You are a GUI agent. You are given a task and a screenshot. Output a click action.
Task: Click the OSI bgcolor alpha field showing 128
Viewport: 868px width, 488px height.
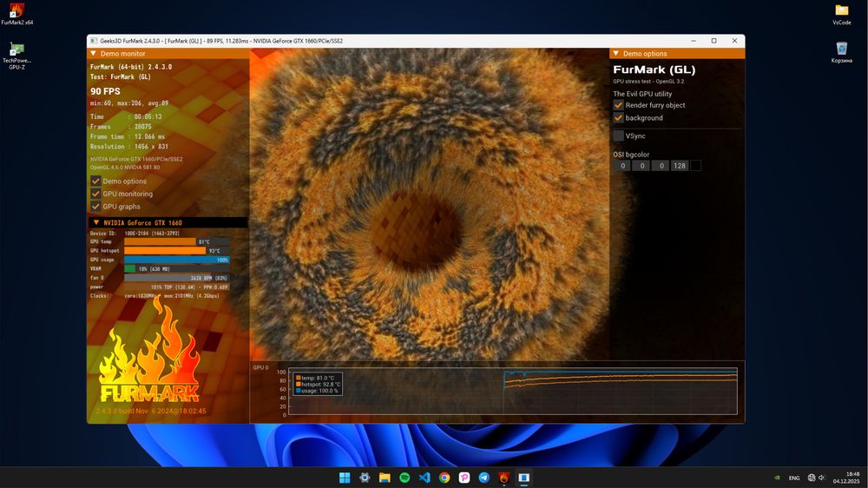pyautogui.click(x=679, y=166)
